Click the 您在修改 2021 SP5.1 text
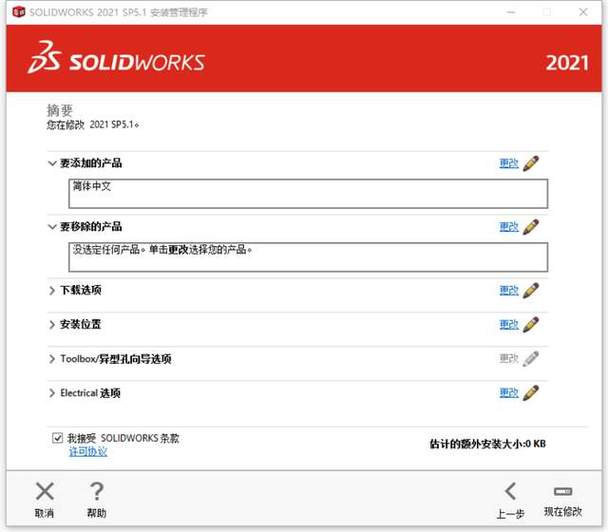Screen dimensions: 608x532 click(93, 124)
